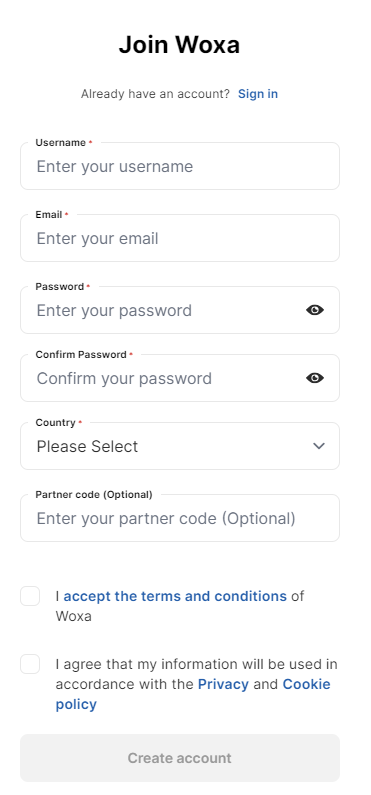
Task: Open 'accept the terms and conditions' link
Action: click(x=175, y=596)
